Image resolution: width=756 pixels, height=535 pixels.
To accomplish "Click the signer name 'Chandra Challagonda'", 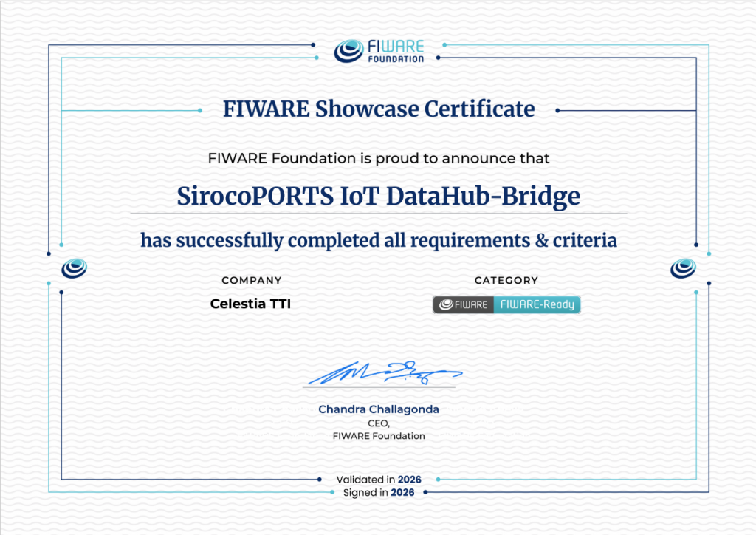I will 379,409.
